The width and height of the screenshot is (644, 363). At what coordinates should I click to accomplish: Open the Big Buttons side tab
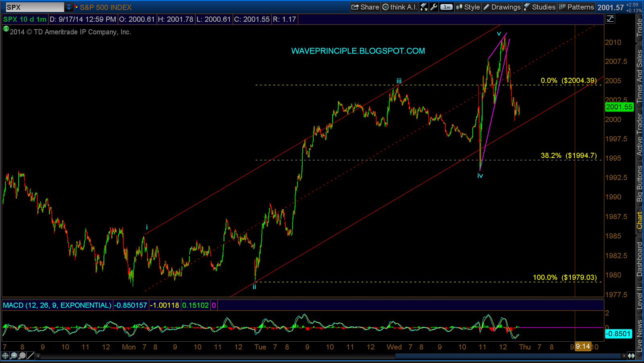640,184
